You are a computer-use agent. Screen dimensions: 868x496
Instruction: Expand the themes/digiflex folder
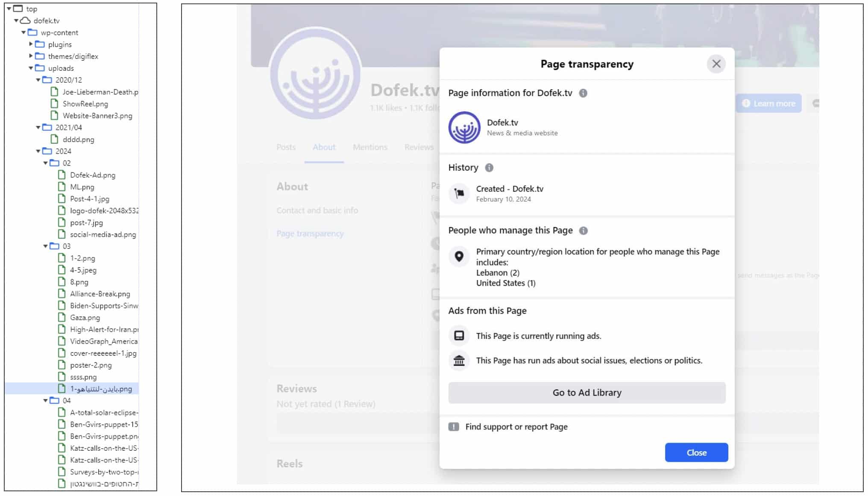tap(31, 56)
